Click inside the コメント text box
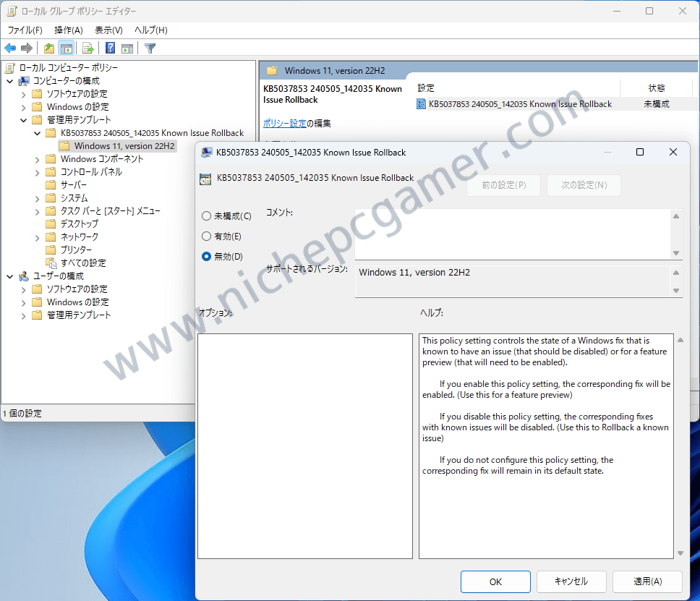700x601 pixels. (513, 234)
